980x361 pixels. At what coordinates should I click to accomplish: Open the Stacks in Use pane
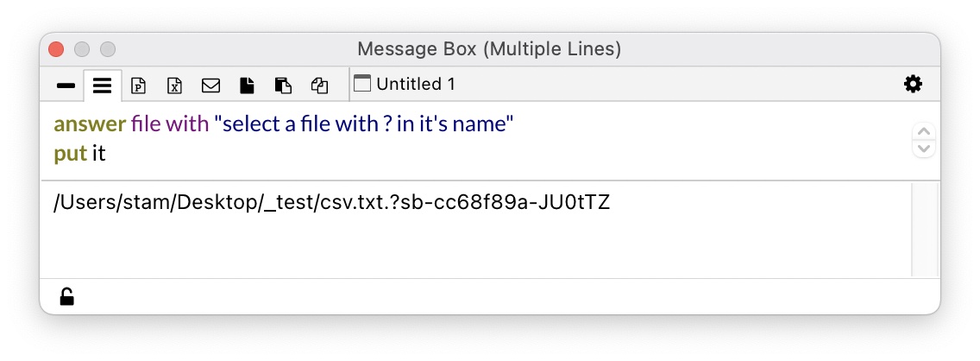click(320, 85)
